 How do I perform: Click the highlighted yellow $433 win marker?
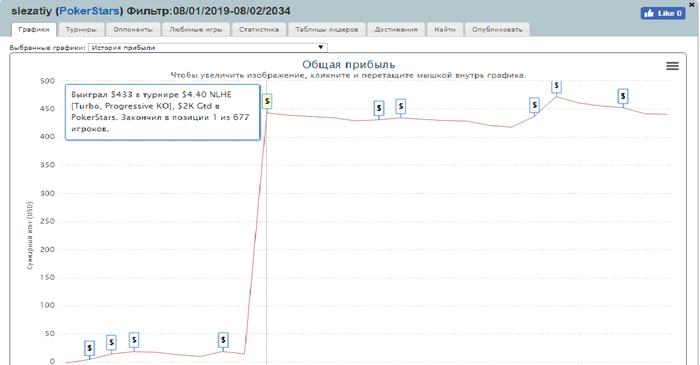[x=267, y=101]
